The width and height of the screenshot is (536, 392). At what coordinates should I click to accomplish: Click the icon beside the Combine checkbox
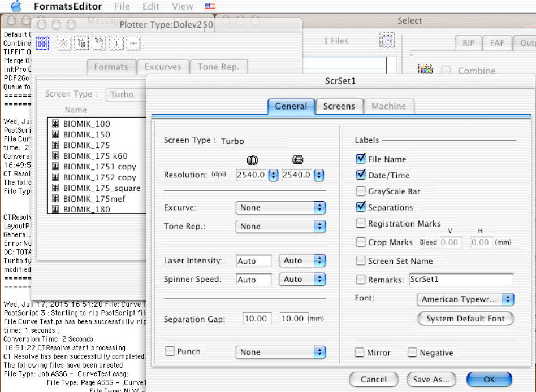[426, 69]
